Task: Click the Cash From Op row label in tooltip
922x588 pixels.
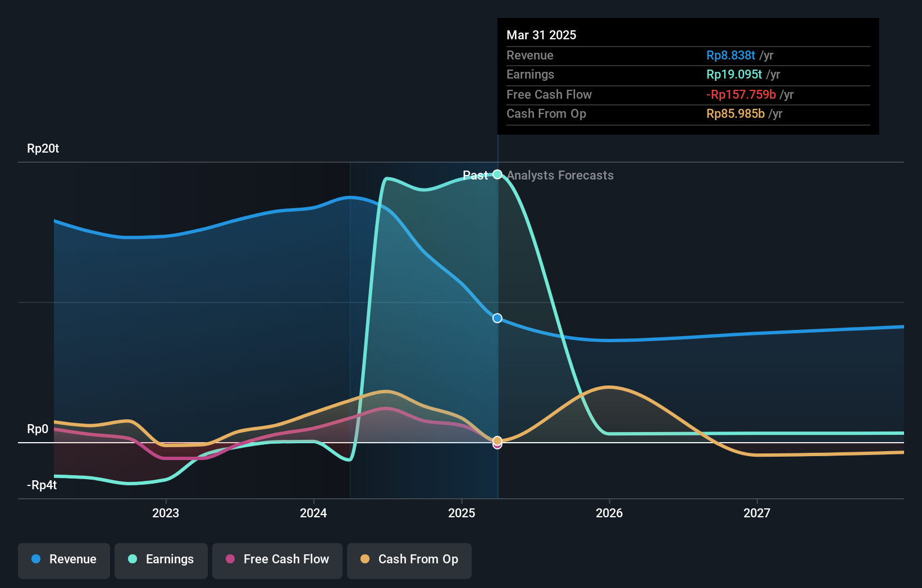Action: (x=546, y=113)
